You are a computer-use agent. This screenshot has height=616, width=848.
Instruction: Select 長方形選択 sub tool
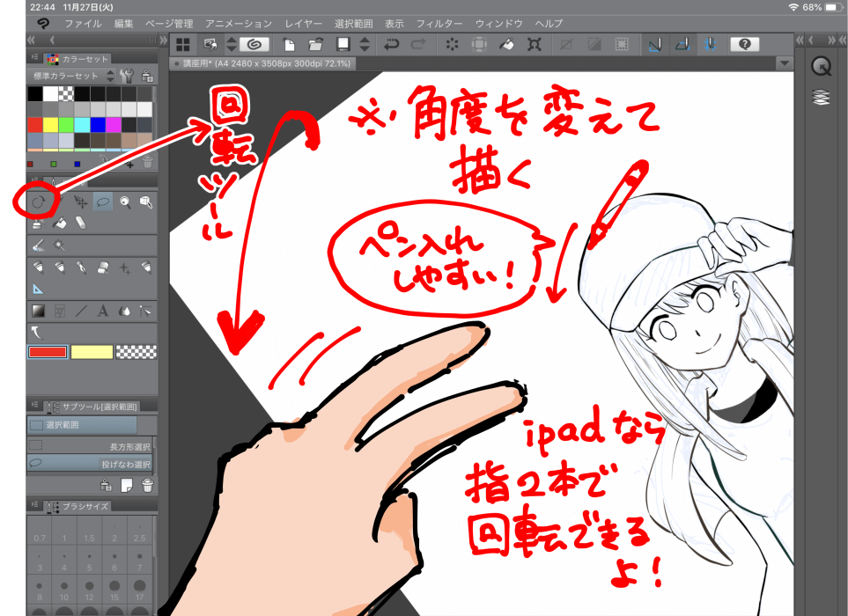pos(90,446)
